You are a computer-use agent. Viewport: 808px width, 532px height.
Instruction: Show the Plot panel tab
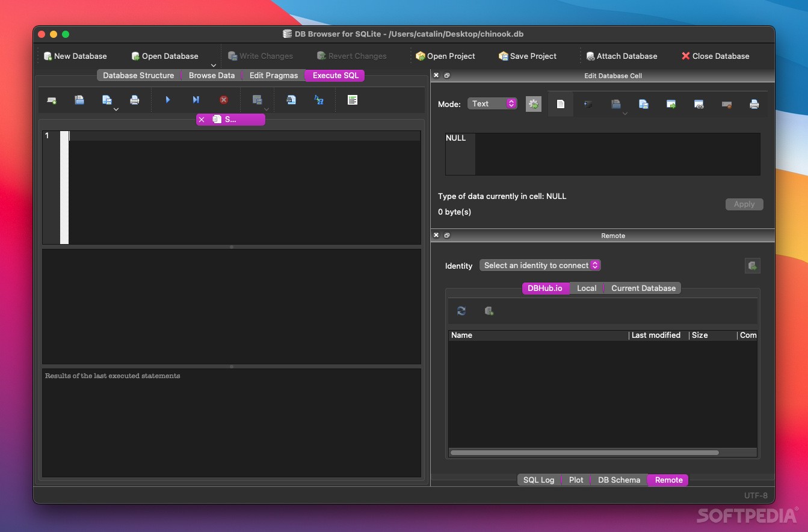pos(576,480)
